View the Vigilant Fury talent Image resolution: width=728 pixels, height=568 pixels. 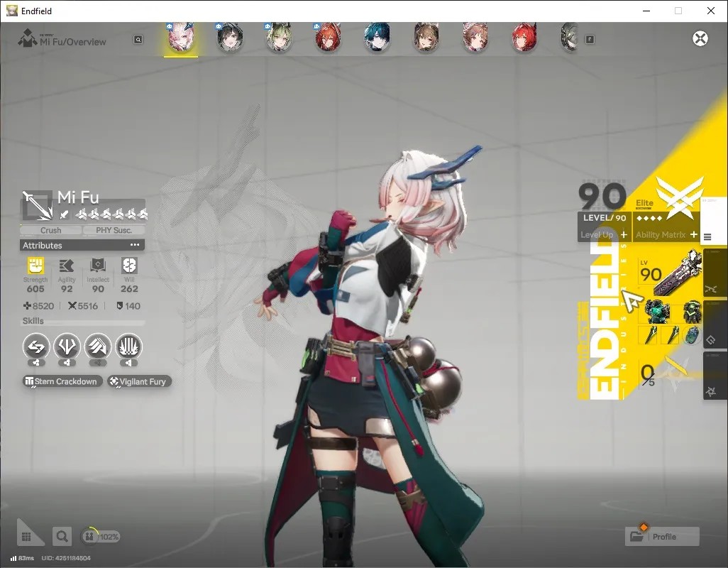click(x=139, y=381)
